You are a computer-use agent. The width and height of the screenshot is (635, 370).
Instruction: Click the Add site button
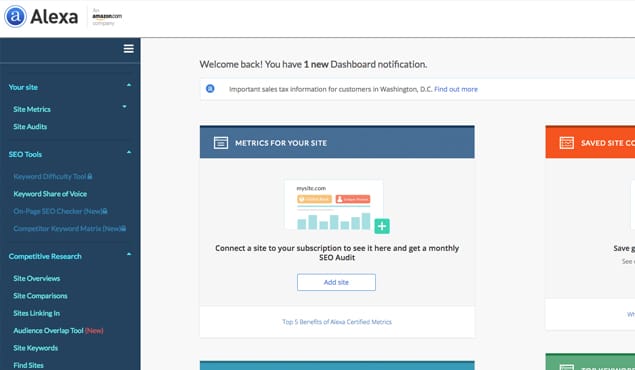click(x=336, y=282)
